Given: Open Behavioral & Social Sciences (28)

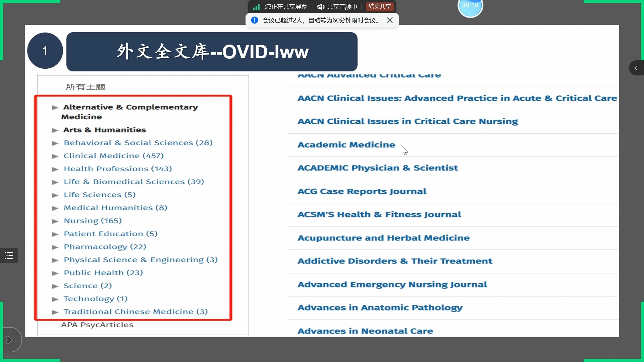Looking at the screenshot, I should point(138,143).
